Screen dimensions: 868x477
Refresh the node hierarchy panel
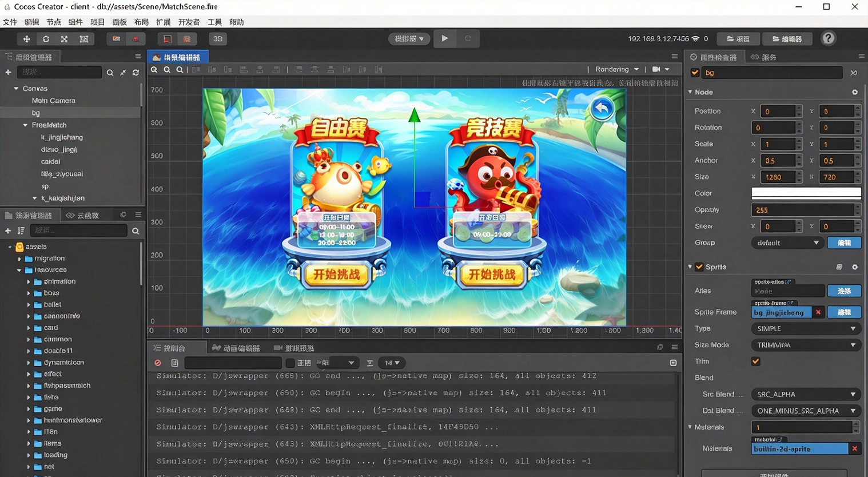point(136,73)
